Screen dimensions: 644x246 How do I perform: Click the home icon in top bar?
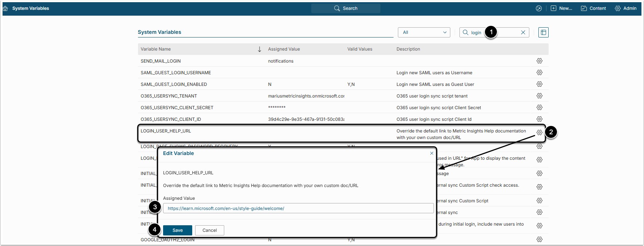[5, 8]
